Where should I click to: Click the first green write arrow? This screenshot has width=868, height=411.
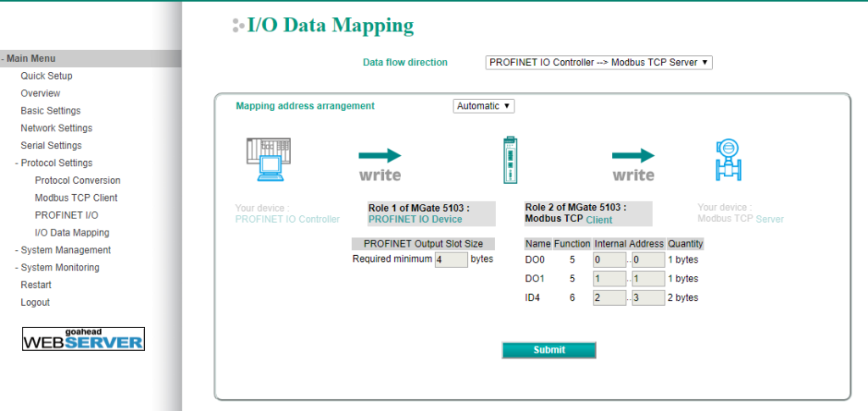(x=379, y=156)
